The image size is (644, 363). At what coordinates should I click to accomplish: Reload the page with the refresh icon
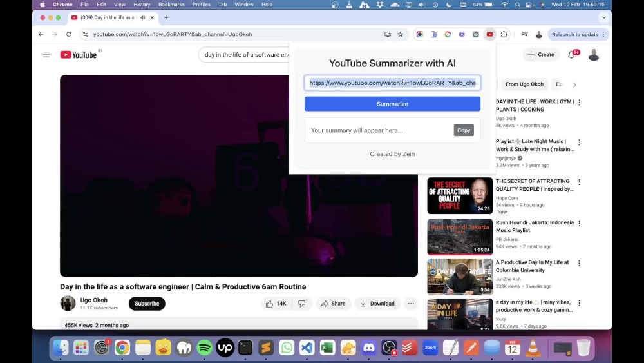(69, 35)
